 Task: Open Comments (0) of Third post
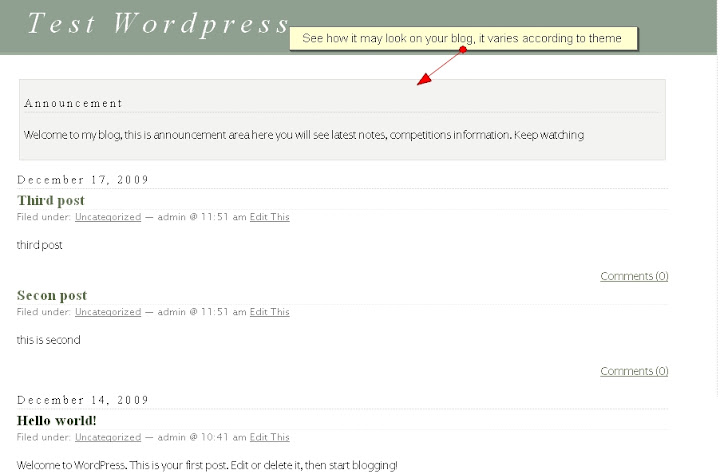click(x=634, y=276)
